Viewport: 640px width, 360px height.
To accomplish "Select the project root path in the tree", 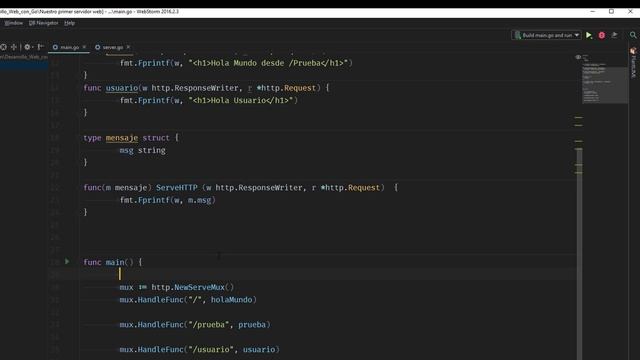I will pos(24,57).
